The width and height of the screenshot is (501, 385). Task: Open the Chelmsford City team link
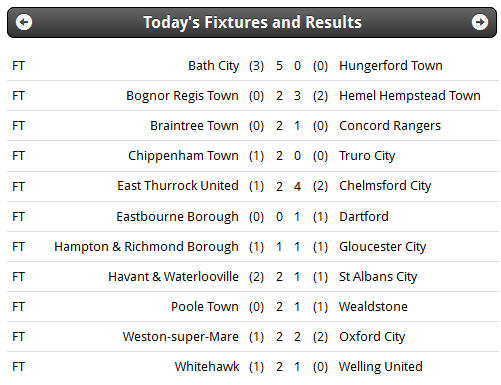pos(385,186)
